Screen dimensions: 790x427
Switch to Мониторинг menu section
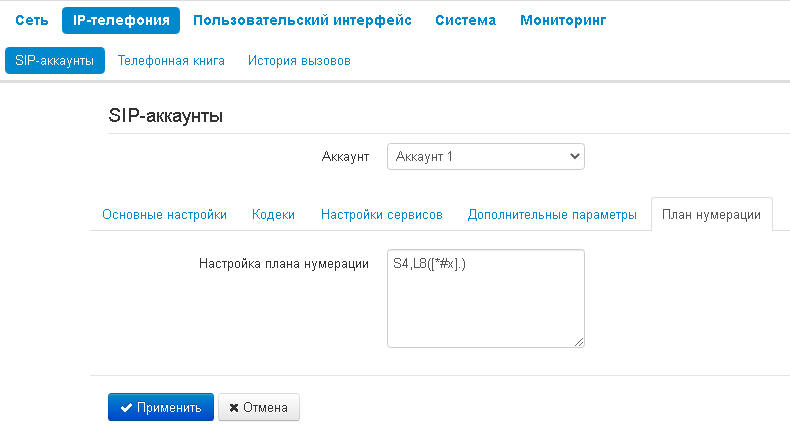(x=563, y=20)
